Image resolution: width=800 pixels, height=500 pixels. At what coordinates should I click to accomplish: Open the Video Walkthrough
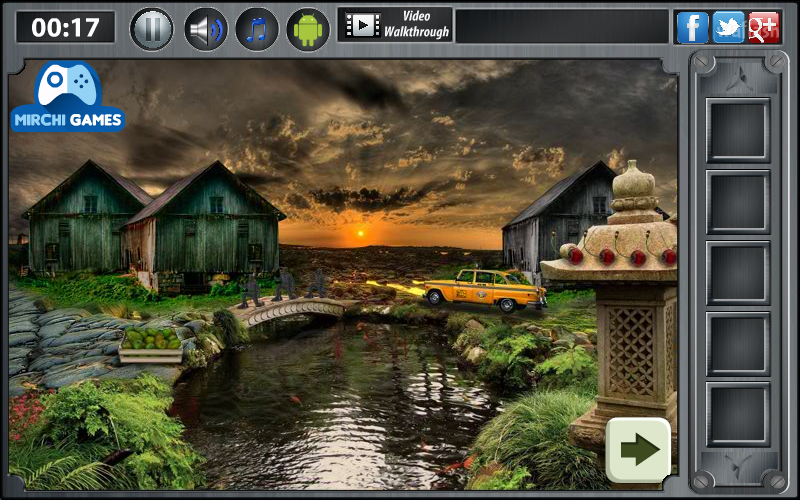pyautogui.click(x=395, y=24)
